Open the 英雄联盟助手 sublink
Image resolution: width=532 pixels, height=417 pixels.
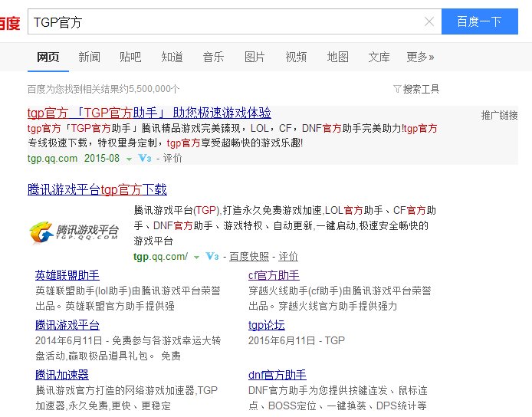(x=67, y=275)
